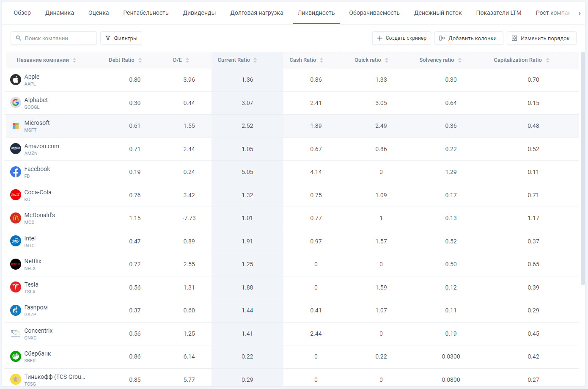Screen dimensions: 588x389
Task: Switch to the Рентабельность tab
Action: pyautogui.click(x=146, y=13)
